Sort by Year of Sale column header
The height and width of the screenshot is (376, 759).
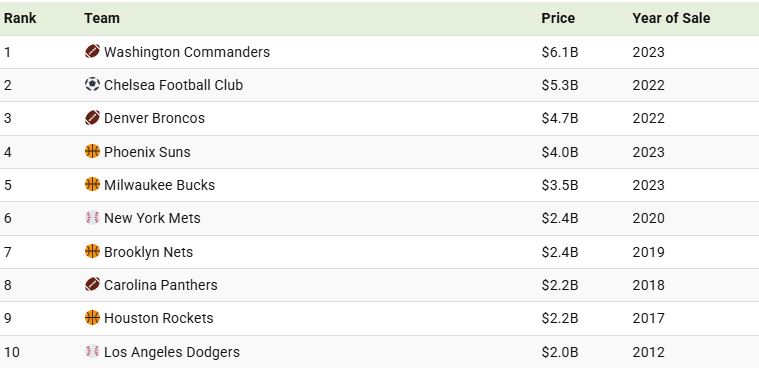coord(671,18)
